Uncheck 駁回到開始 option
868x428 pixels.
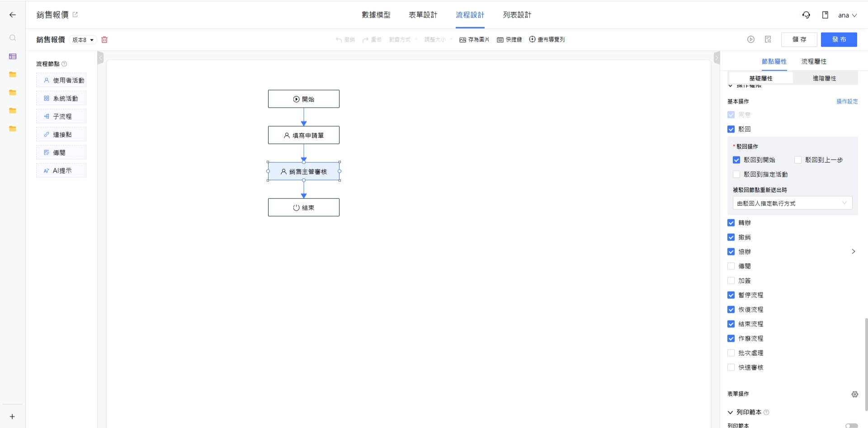point(736,160)
